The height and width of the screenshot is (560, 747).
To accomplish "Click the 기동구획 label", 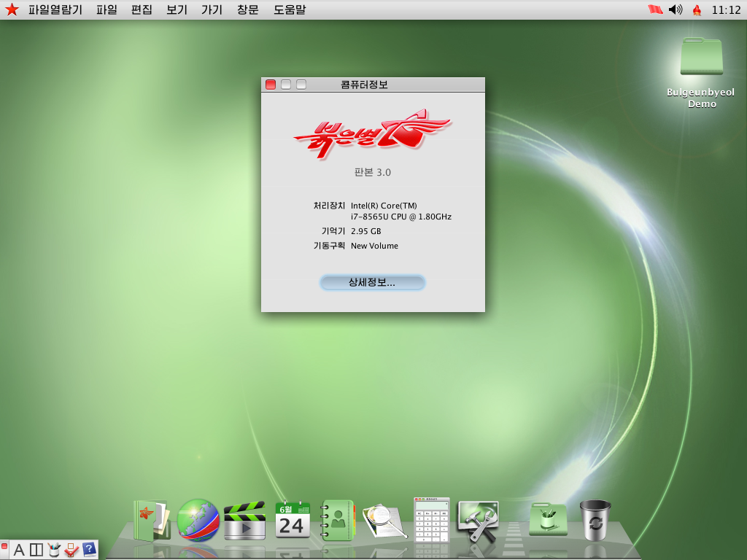I will click(329, 246).
